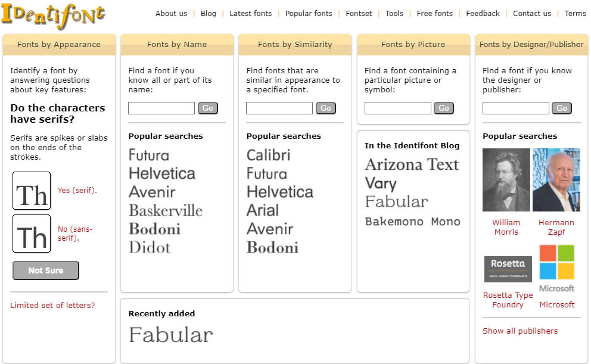The image size is (591, 364).
Task: Click William Morris's portrait
Action: click(506, 179)
